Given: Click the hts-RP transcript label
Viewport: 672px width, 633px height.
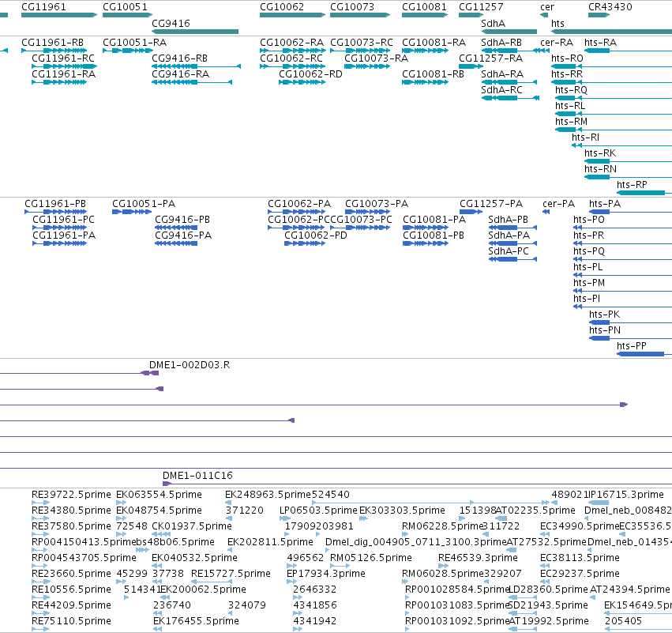Looking at the screenshot, I should 632,185.
